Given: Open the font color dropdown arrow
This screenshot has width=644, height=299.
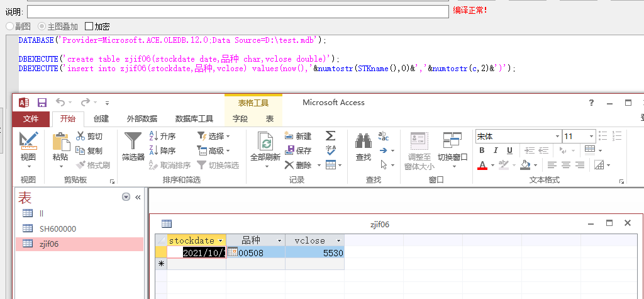Looking at the screenshot, I should click(492, 166).
